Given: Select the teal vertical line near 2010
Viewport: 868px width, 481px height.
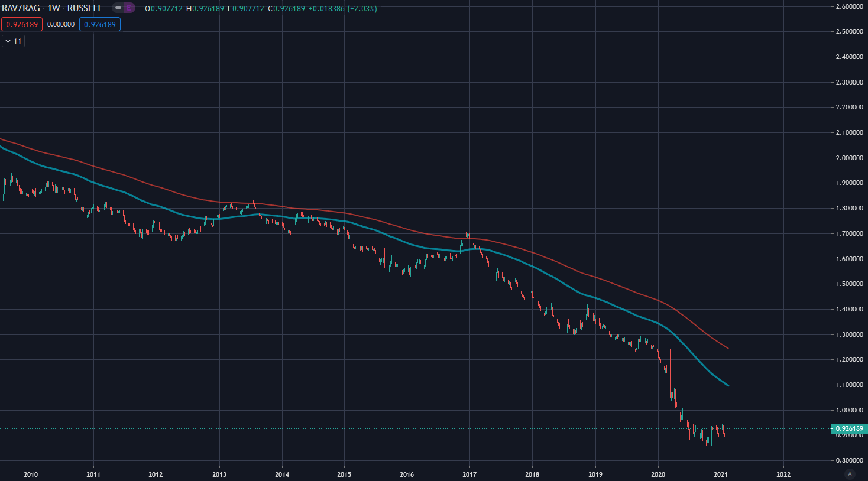Looking at the screenshot, I should point(43,355).
